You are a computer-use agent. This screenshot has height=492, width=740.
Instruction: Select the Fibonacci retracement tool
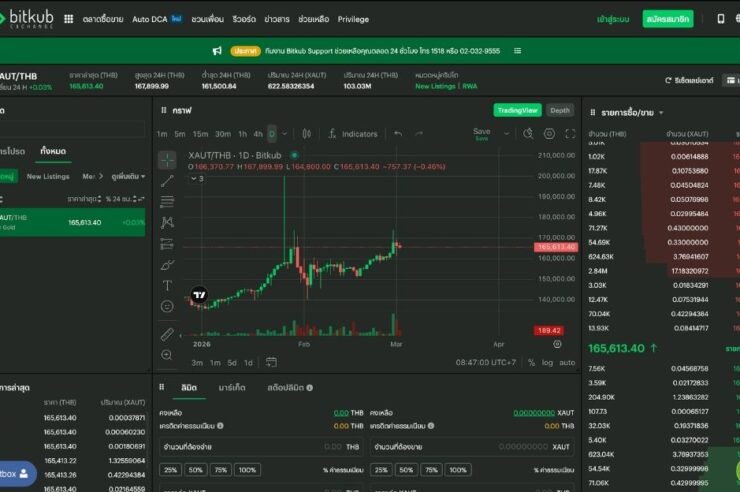tap(167, 201)
